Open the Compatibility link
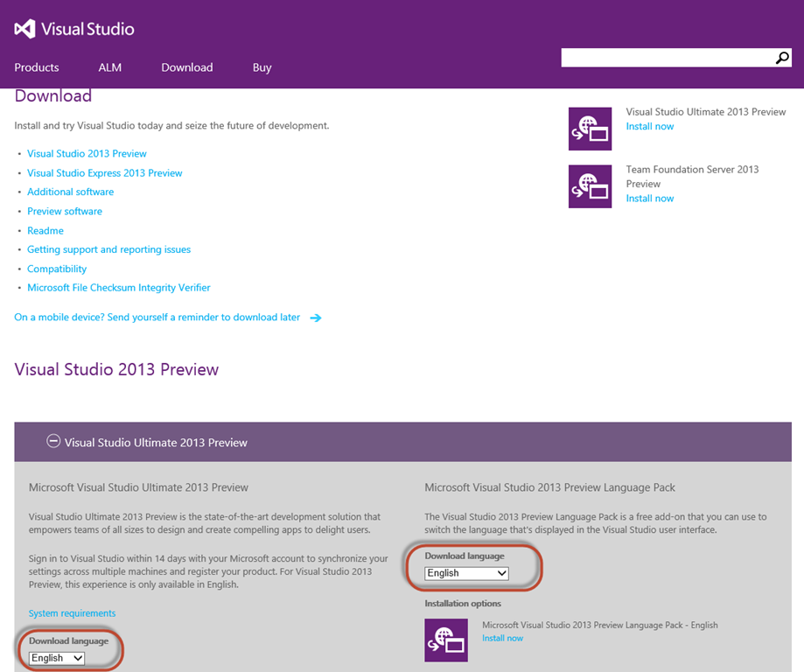This screenshot has width=804, height=672. pos(57,269)
